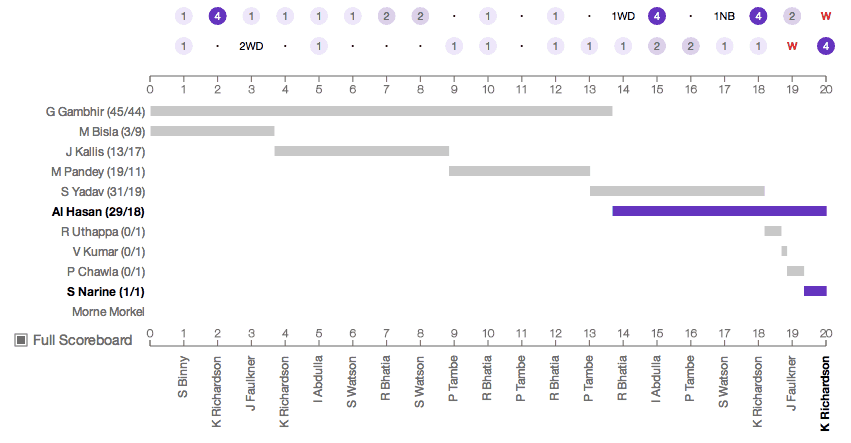
Task: Toggle the Full Scoreboard checkbox
Action: point(21,340)
